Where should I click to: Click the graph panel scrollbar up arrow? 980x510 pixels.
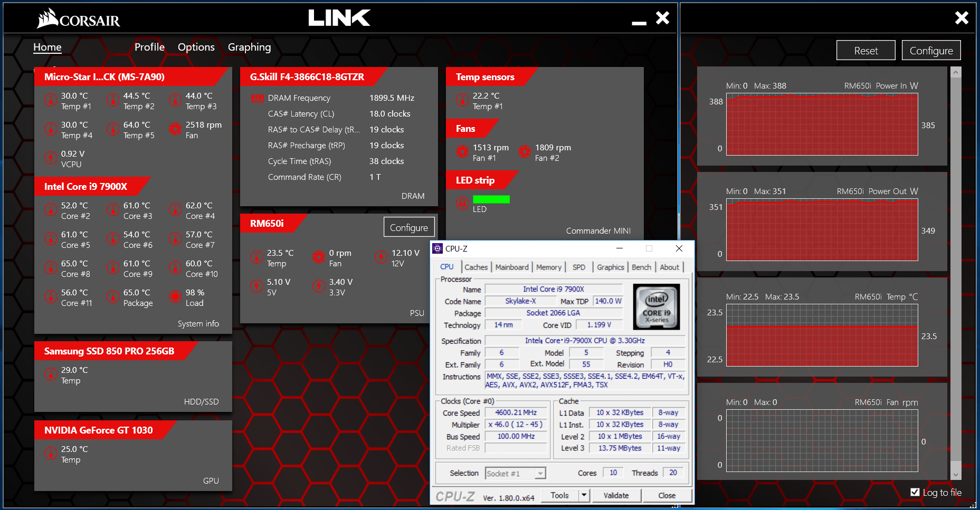point(956,72)
